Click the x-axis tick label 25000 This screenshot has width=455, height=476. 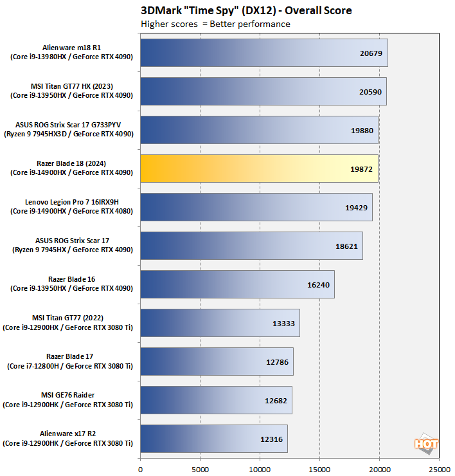(x=439, y=470)
